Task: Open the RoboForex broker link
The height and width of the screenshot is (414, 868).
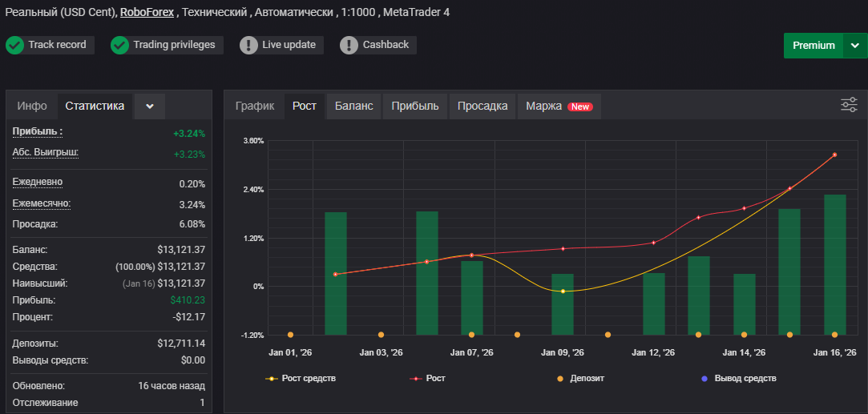Action: click(x=146, y=12)
